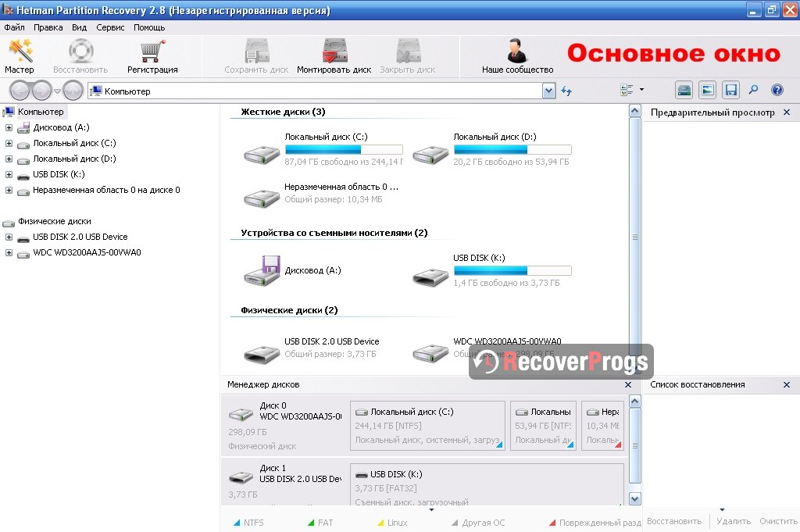Close the Предварительный просмотр panel
Image resolution: width=800 pixels, height=532 pixels.
click(x=787, y=112)
